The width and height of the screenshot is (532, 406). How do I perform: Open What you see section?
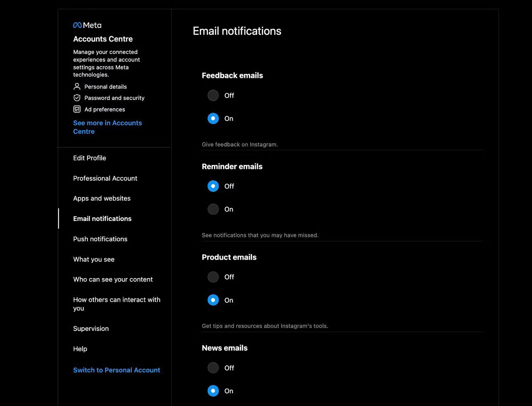click(x=94, y=259)
